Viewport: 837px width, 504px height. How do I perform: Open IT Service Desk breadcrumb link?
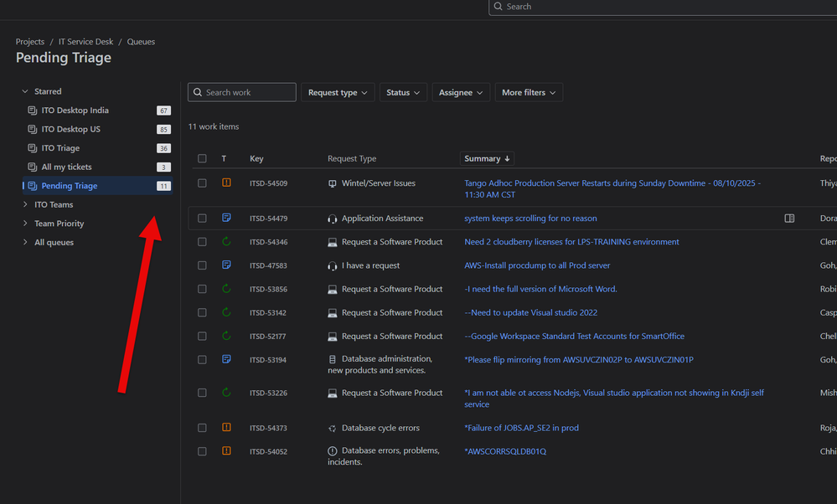[x=85, y=42]
